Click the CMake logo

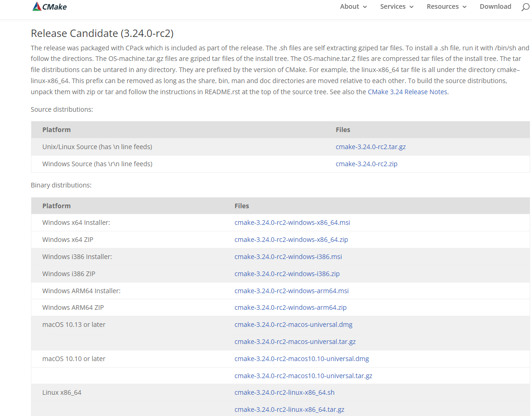coord(49,6)
